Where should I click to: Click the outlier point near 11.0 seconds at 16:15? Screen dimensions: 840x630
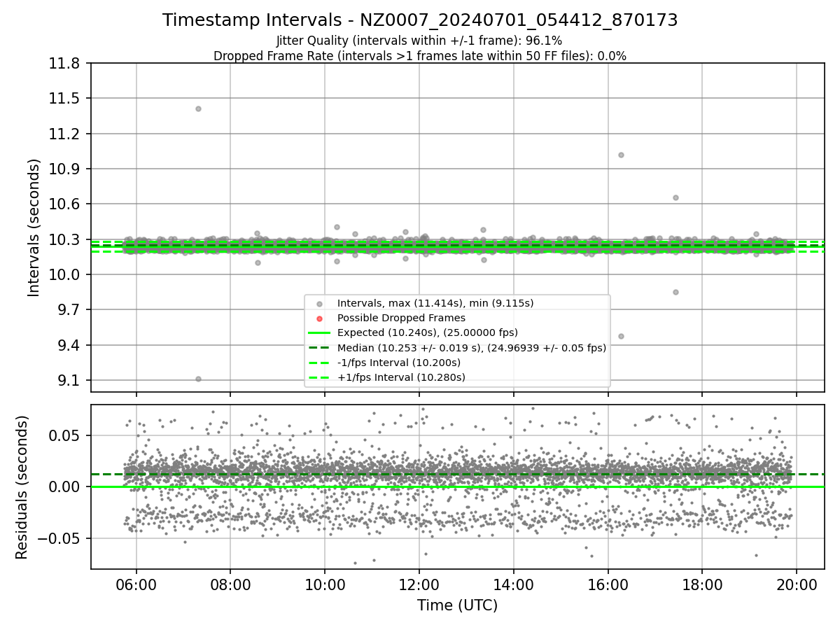[x=621, y=155]
